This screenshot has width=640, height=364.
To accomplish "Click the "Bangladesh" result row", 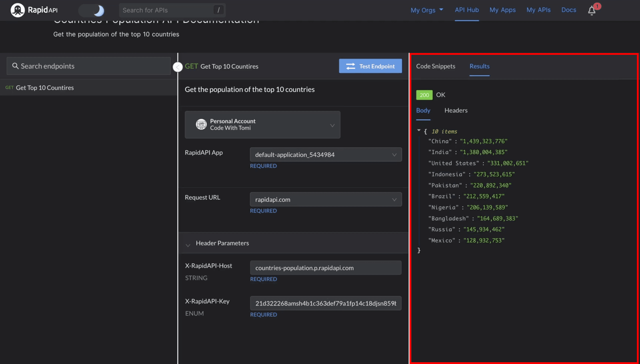I will click(473, 218).
